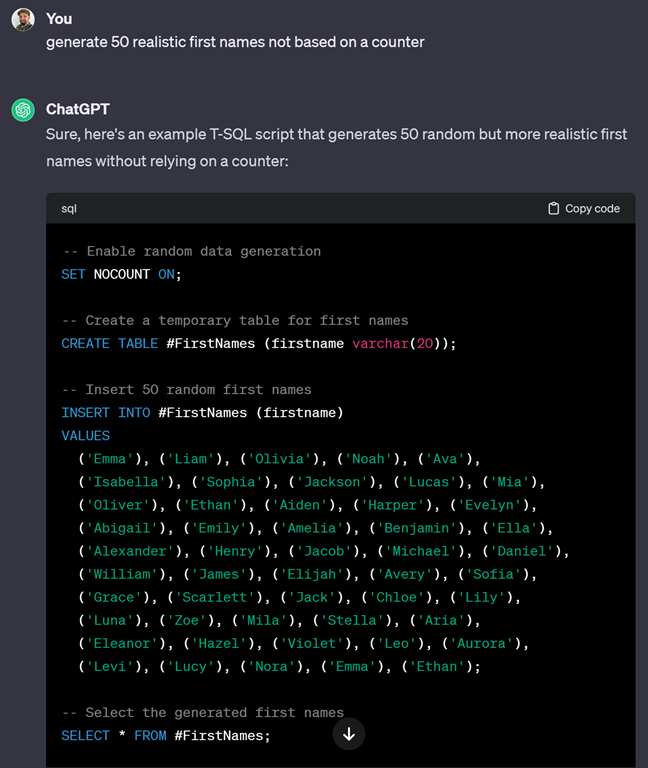
Task: Copy code using the Copy code button
Action: (x=584, y=209)
